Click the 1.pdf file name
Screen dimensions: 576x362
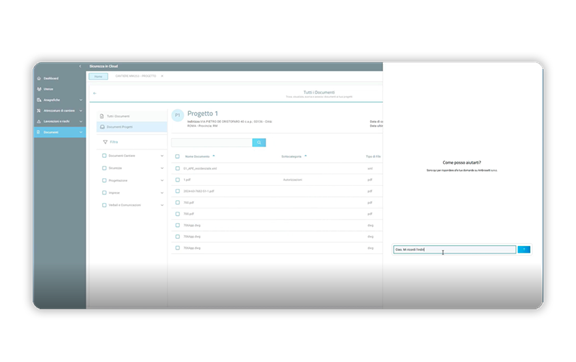pyautogui.click(x=187, y=180)
